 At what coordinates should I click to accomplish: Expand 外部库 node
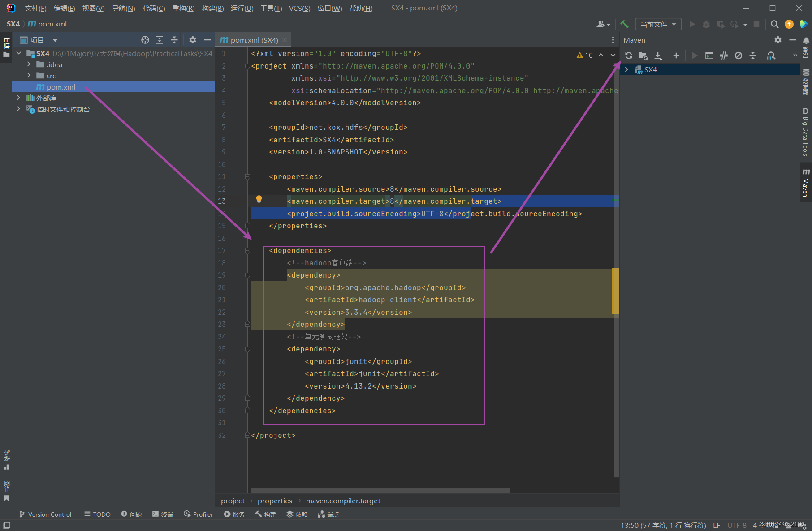pos(18,98)
